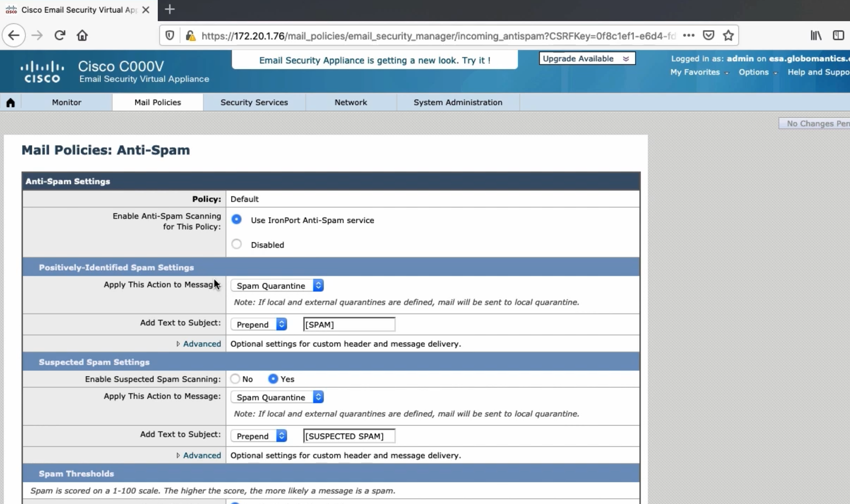Open the Upgrade Available dropdown
Image resolution: width=850 pixels, height=504 pixels.
pyautogui.click(x=587, y=59)
